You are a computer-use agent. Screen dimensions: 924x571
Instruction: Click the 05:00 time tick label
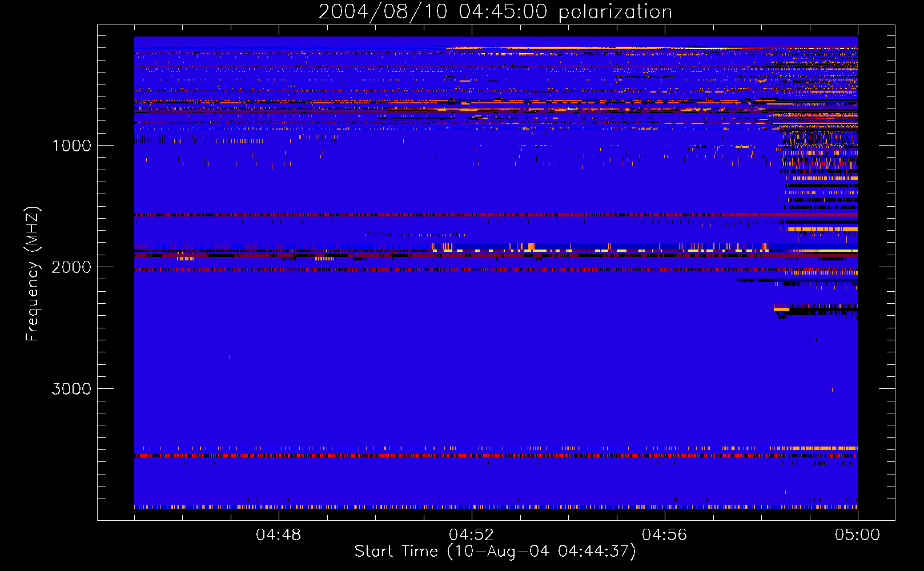pyautogui.click(x=857, y=535)
